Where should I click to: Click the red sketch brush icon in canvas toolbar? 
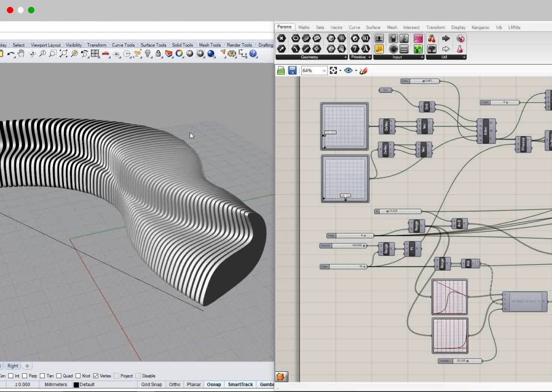click(x=364, y=71)
